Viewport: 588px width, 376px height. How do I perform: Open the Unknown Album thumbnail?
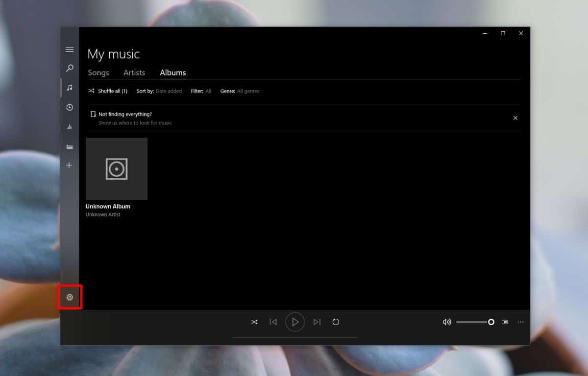pos(117,169)
